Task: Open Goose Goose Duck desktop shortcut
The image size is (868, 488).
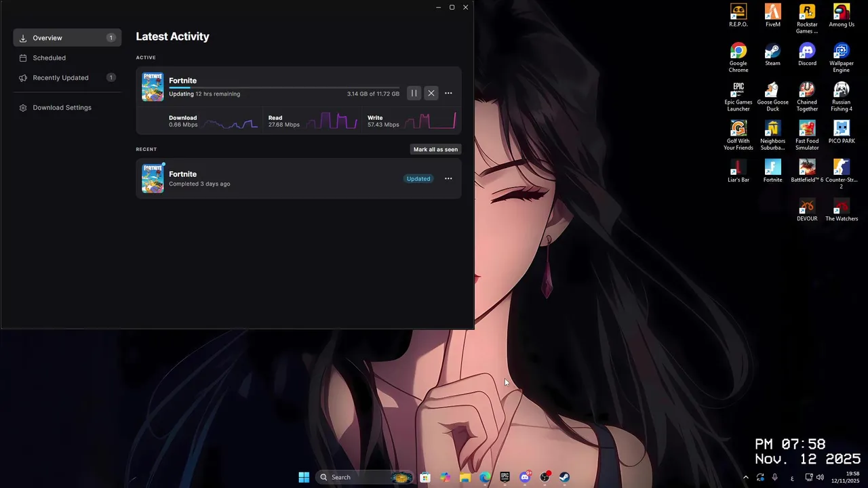Action: pos(773,96)
